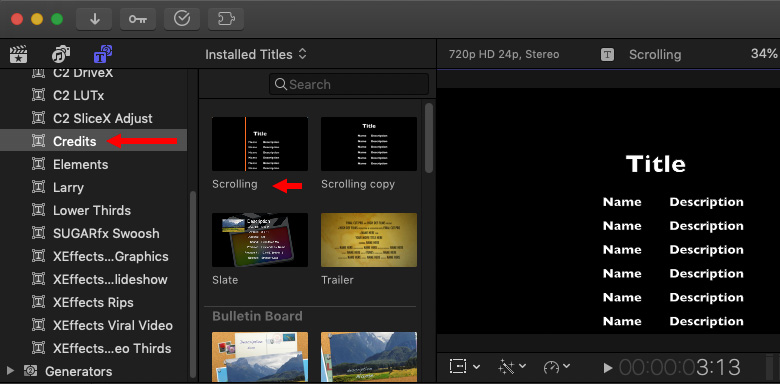Screen dimensions: 780x384
Task: Click the Search titles field
Action: (349, 84)
